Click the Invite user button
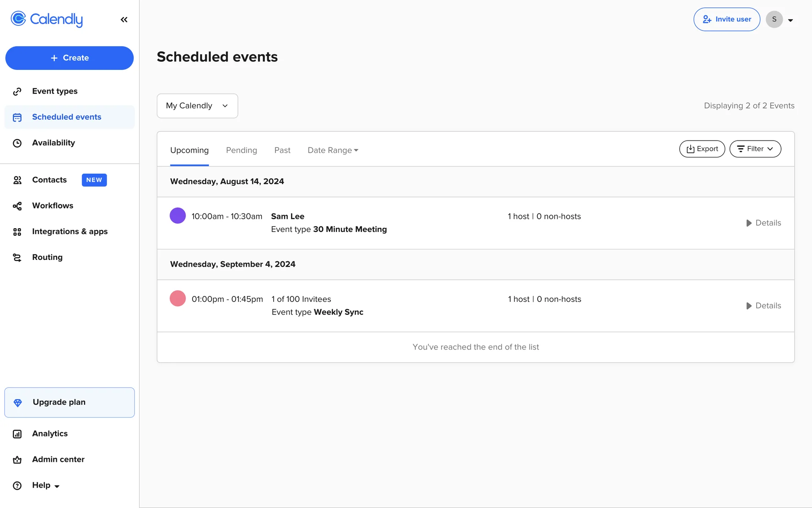This screenshot has width=812, height=508. (727, 19)
